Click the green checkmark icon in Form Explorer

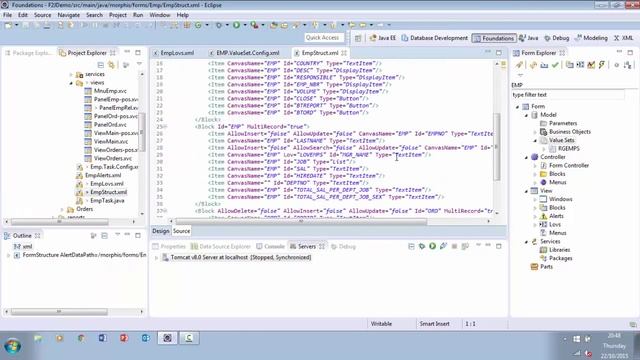click(x=555, y=65)
